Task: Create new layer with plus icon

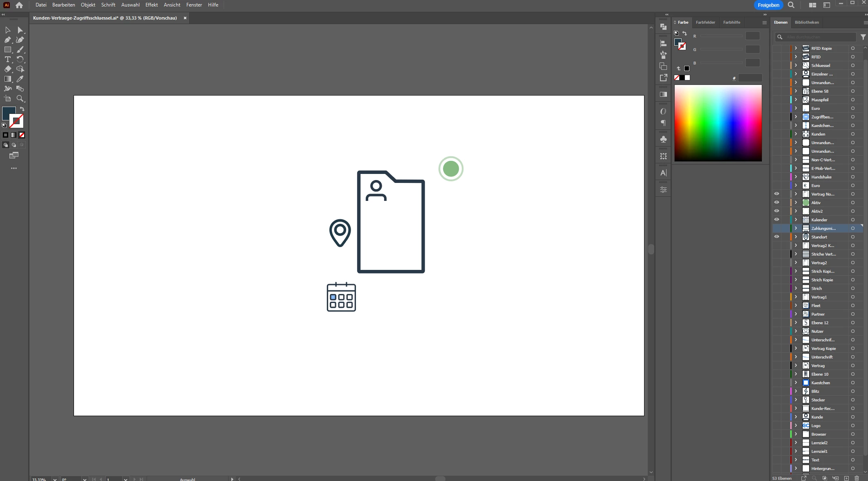Action: click(846, 478)
